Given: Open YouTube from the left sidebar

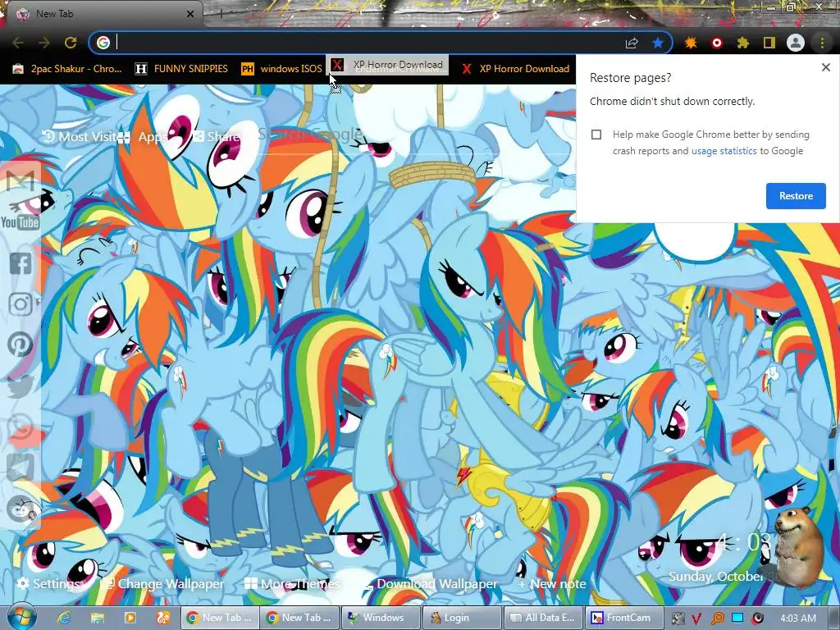Looking at the screenshot, I should pyautogui.click(x=21, y=221).
